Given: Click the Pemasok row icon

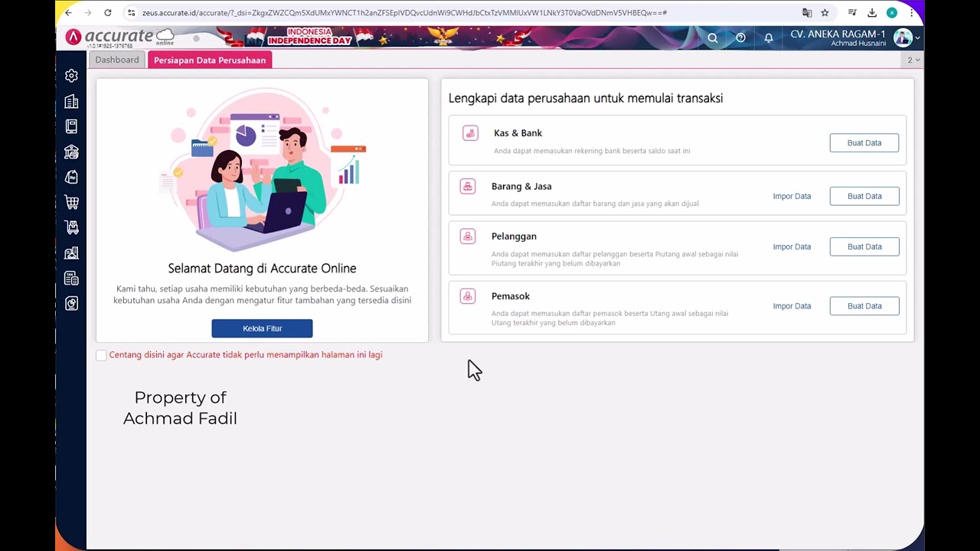Looking at the screenshot, I should point(468,296).
